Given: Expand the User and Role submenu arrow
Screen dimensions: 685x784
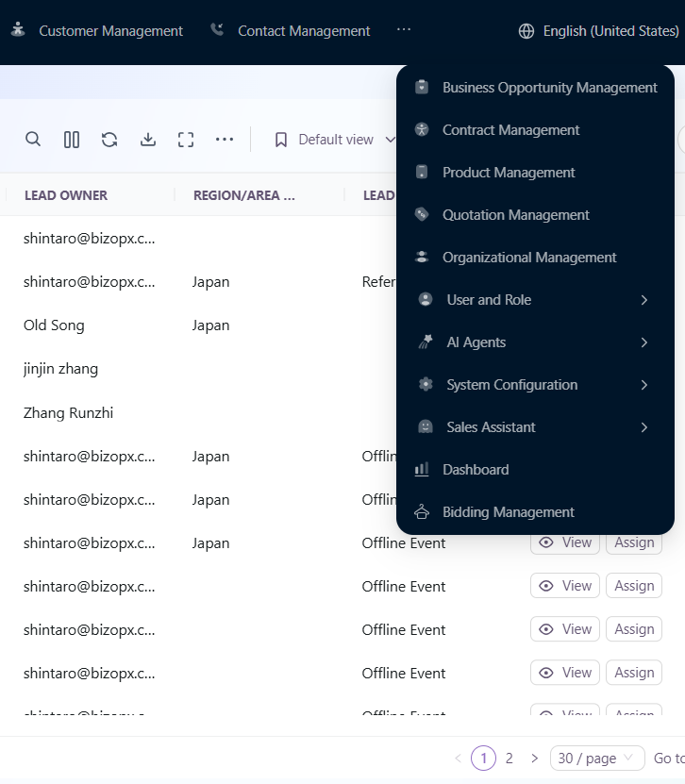Looking at the screenshot, I should pos(644,300).
